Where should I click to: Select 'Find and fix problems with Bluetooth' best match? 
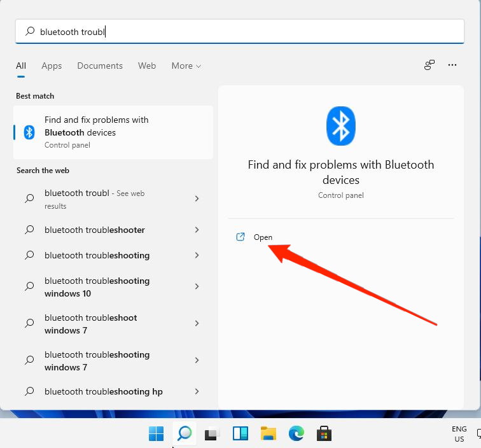[x=113, y=132]
